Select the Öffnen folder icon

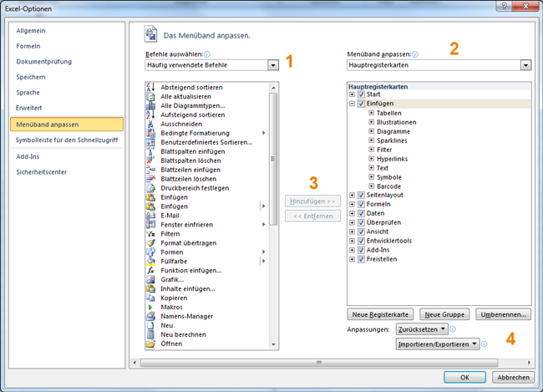[150, 344]
